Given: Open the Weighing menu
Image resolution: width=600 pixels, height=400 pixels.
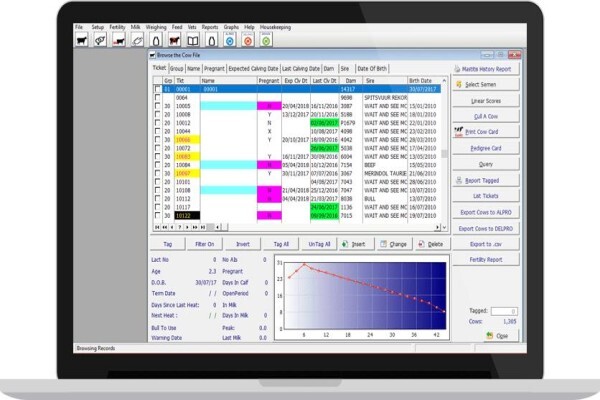Looking at the screenshot, I should tap(156, 27).
